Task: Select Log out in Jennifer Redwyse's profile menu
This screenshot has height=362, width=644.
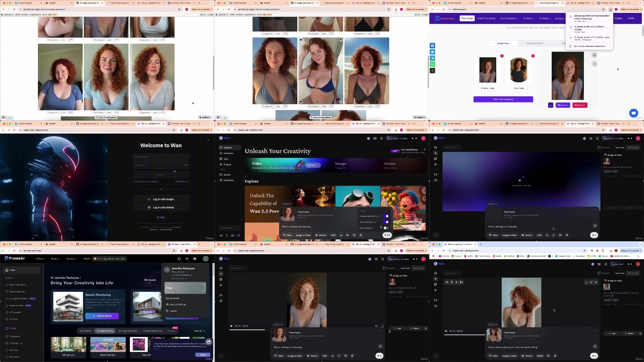Action: (x=173, y=311)
